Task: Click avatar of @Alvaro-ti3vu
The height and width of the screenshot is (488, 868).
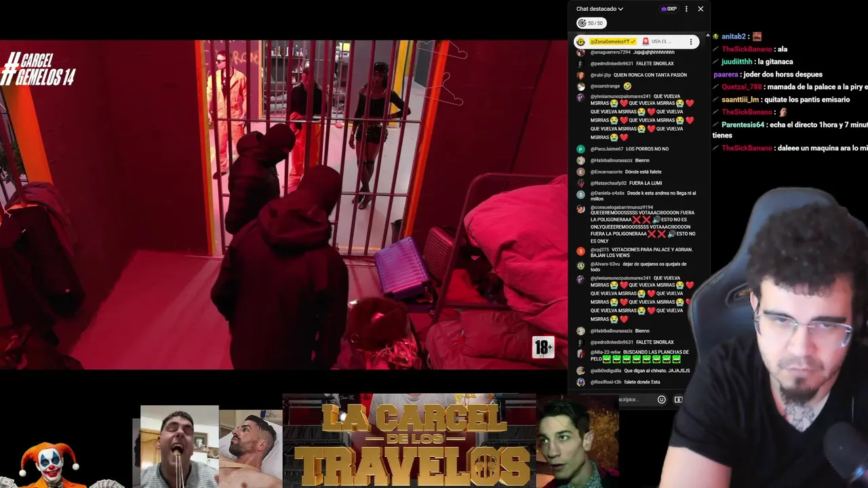Action: point(580,265)
